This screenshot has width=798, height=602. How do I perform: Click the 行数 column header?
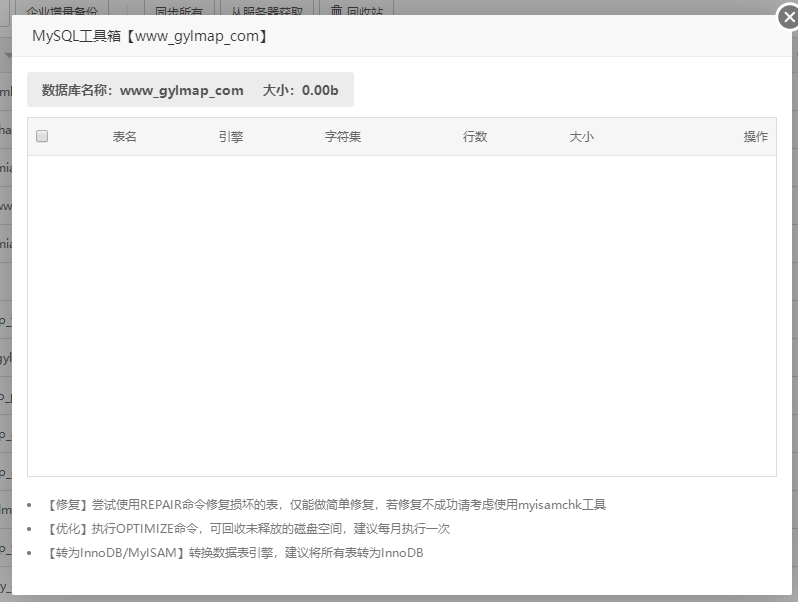click(x=475, y=136)
